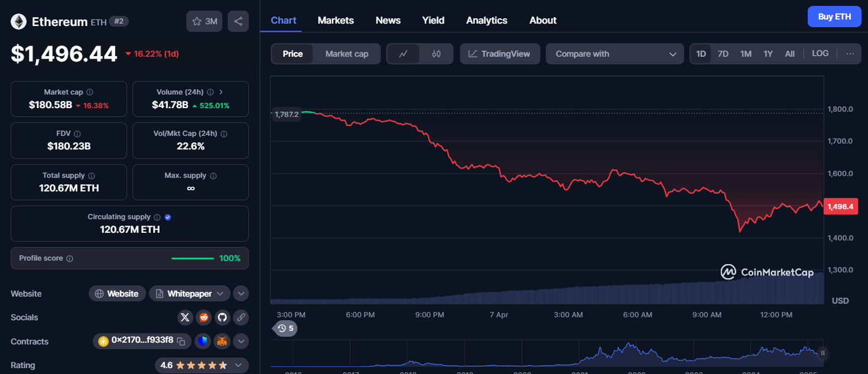The image size is (868, 374).
Task: Open the Reddit social icon
Action: tap(203, 317)
